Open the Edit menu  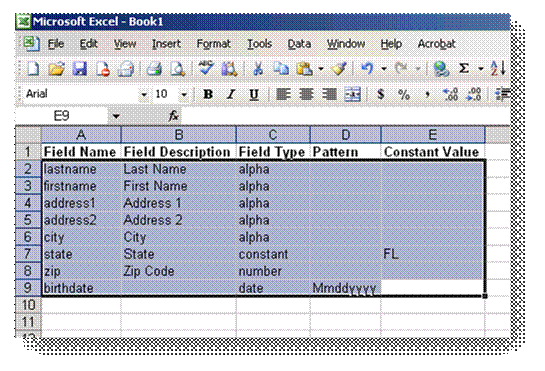pos(88,44)
